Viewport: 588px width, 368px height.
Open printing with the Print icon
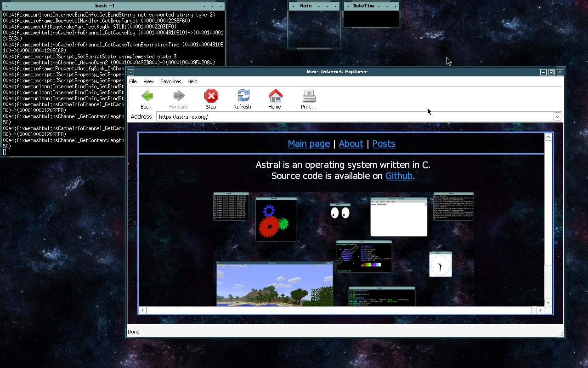pyautogui.click(x=308, y=97)
